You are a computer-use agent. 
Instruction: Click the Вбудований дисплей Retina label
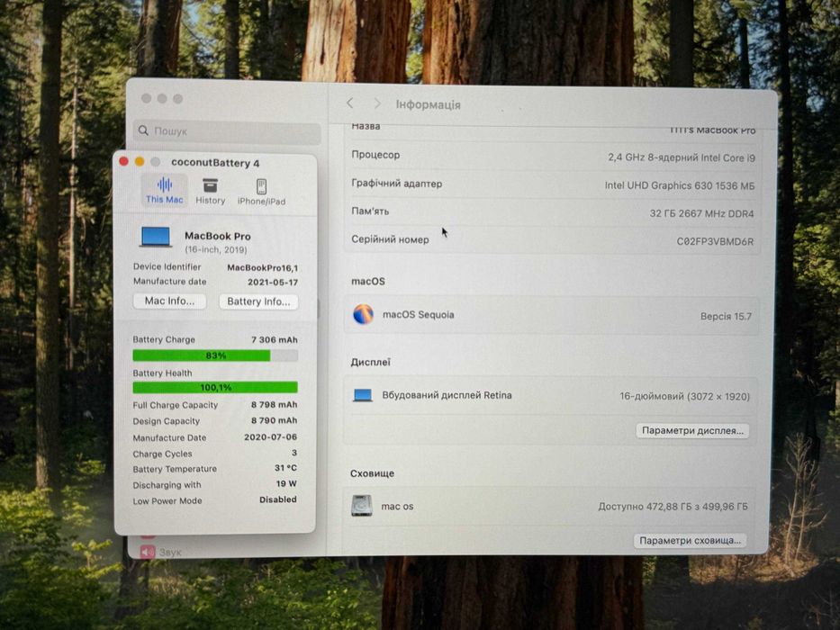point(447,395)
